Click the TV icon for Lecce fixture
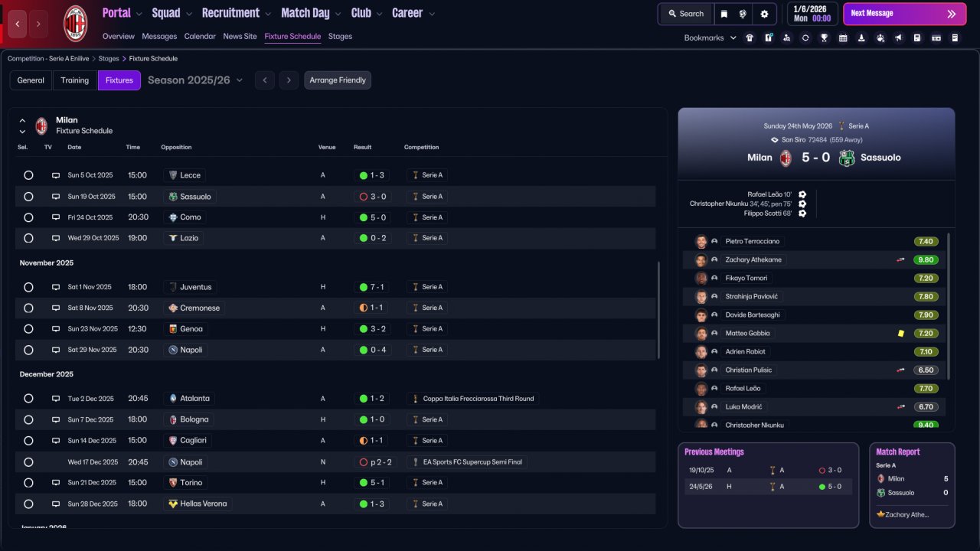This screenshot has height=551, width=980. 56,175
